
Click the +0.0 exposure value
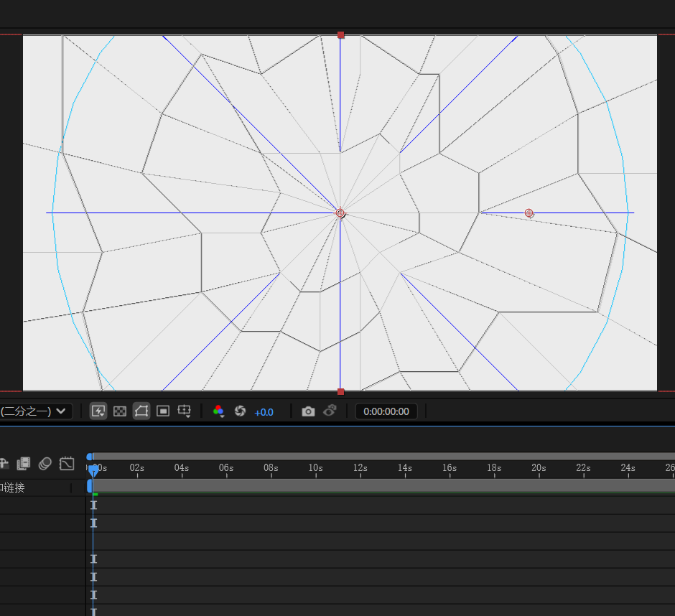(264, 412)
